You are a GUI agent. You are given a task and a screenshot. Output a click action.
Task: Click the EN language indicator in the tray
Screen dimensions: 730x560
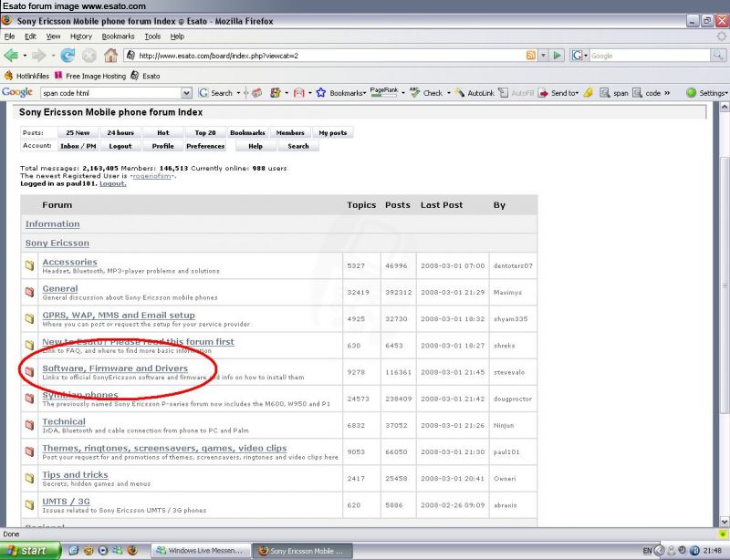tap(647, 551)
